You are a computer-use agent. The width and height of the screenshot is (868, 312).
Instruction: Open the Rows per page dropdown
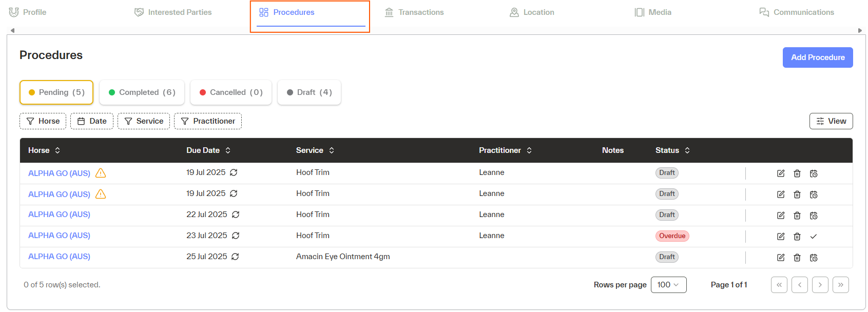668,285
